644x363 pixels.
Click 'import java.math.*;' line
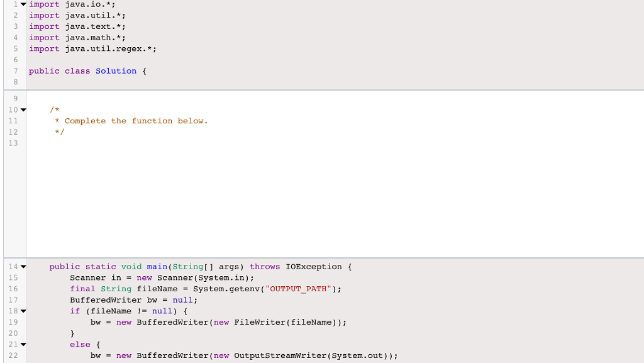pyautogui.click(x=77, y=38)
